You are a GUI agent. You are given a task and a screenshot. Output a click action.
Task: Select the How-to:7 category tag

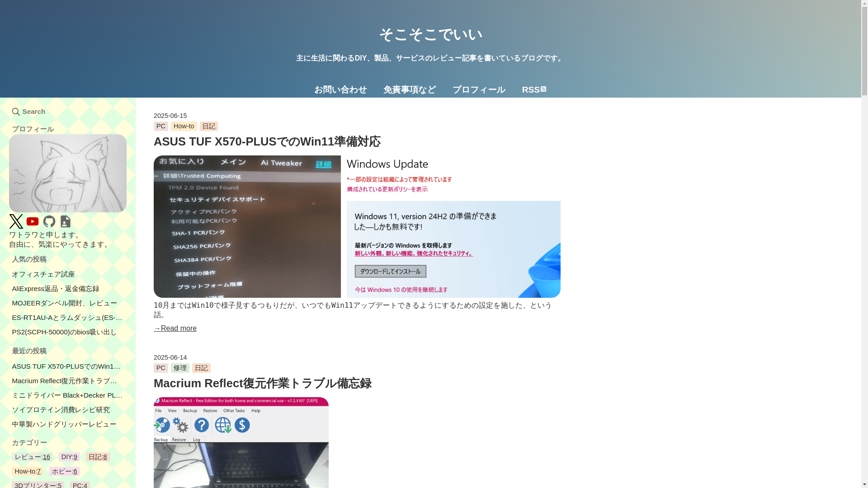point(28,471)
